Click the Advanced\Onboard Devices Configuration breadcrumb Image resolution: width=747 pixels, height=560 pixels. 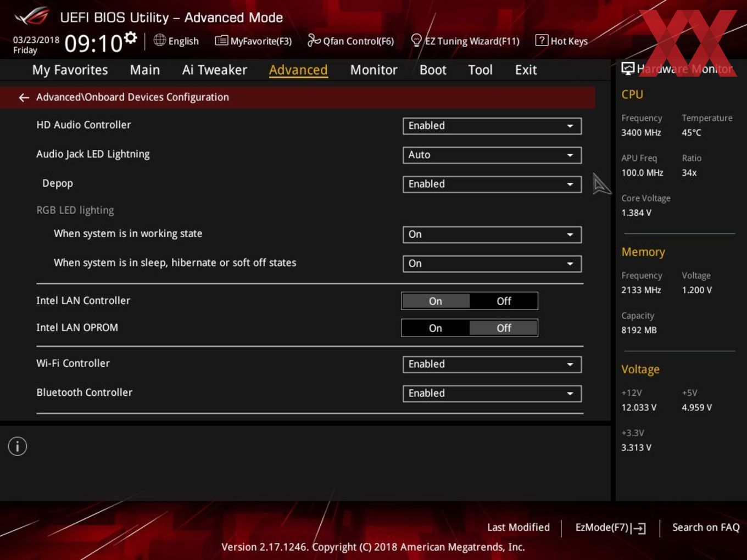click(x=132, y=97)
